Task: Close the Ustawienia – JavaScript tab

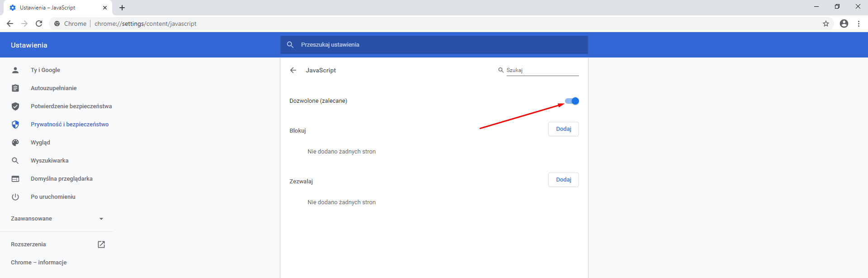Action: click(x=105, y=8)
